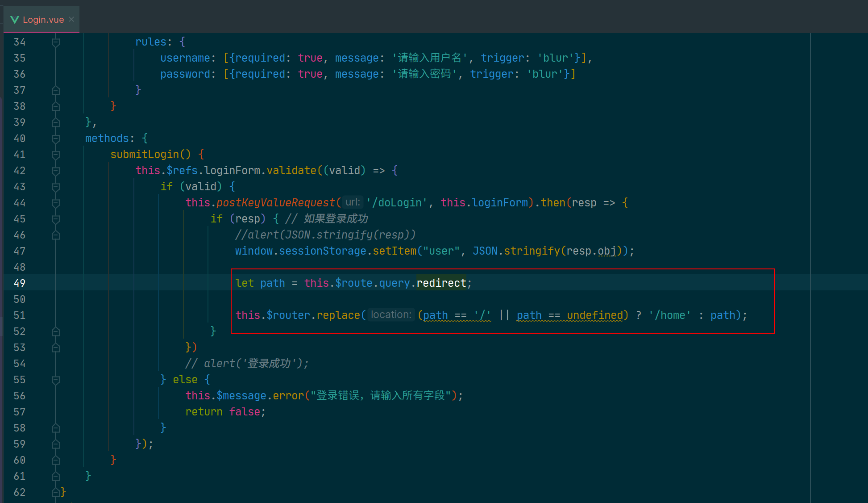Viewport: 868px width, 503px height.
Task: Collapse the rules block at line 34
Action: click(x=56, y=42)
